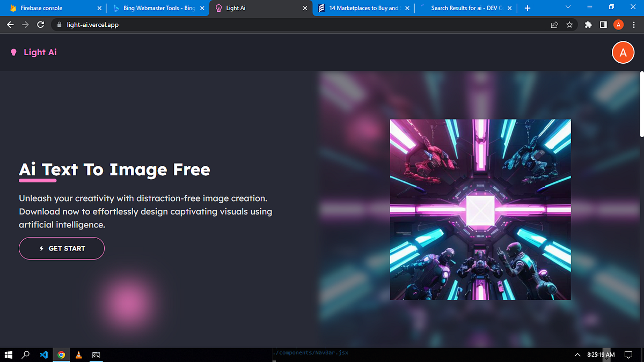644x362 pixels.
Task: Click the GET START button
Action: (61, 248)
